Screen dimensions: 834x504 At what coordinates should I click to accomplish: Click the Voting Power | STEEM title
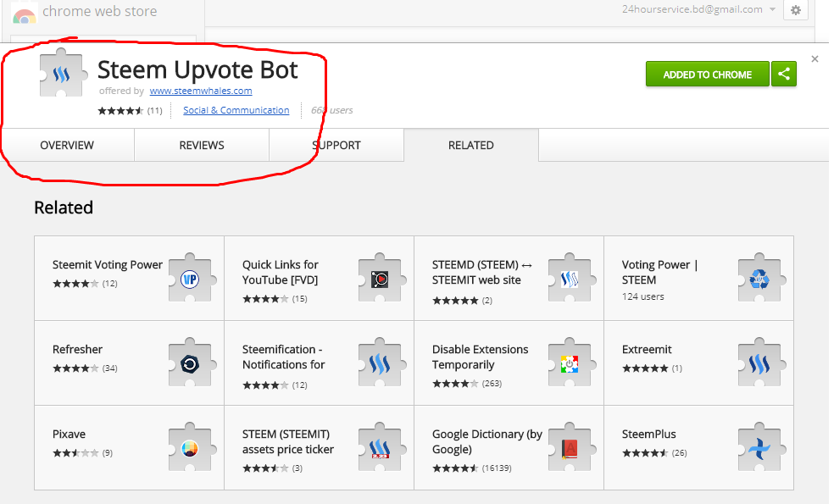coord(659,272)
